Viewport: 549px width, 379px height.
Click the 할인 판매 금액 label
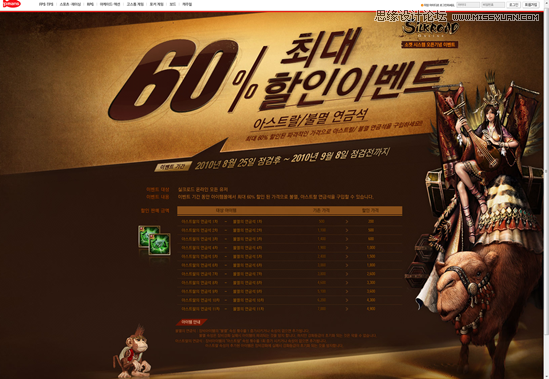coord(155,211)
